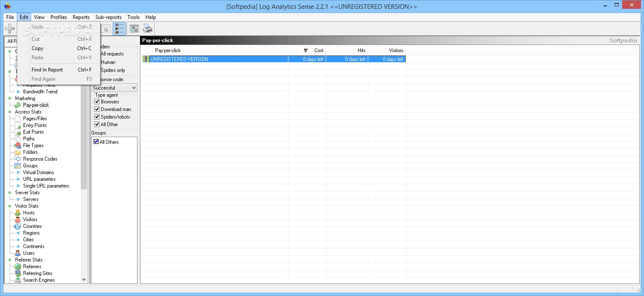Open the Sub-reports menu
Image resolution: width=644 pixels, height=296 pixels.
pyautogui.click(x=108, y=17)
